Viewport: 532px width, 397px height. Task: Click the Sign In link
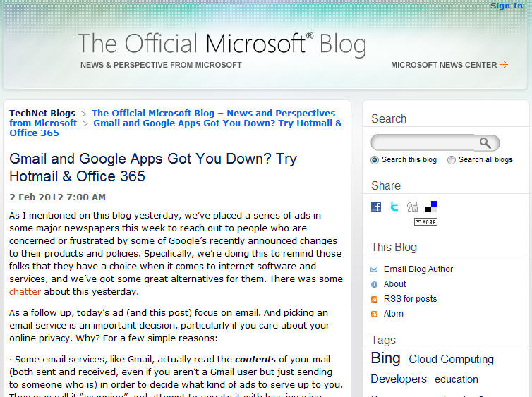coord(507,6)
